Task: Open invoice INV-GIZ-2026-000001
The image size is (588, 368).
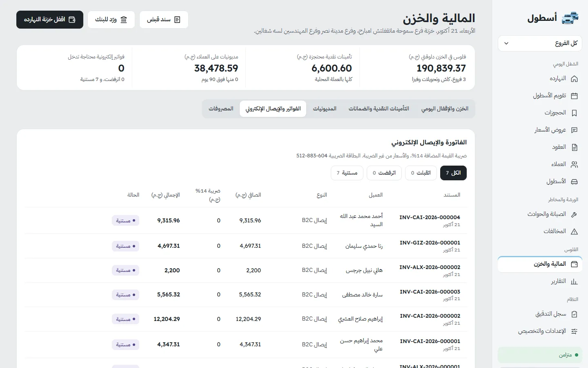Action: pyautogui.click(x=430, y=243)
